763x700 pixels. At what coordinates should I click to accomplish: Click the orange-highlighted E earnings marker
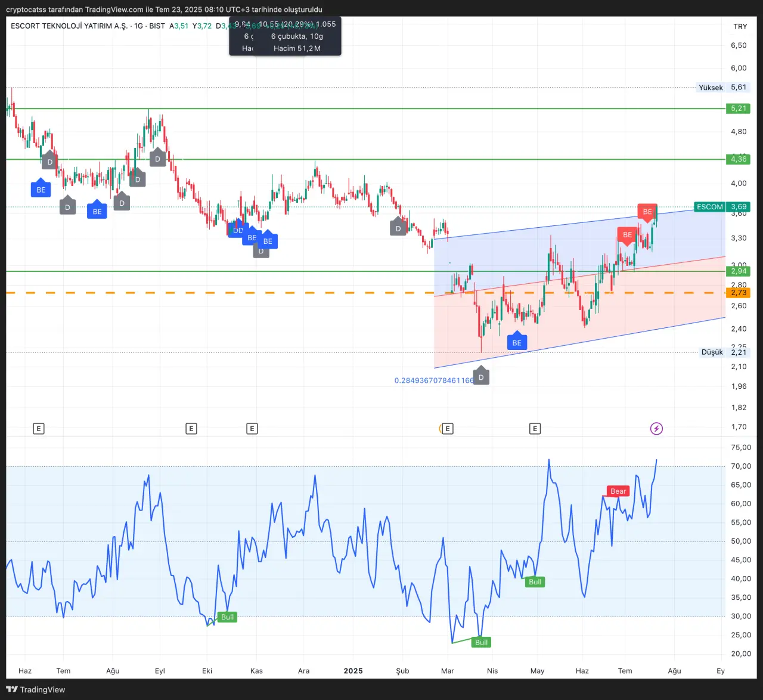(x=447, y=429)
